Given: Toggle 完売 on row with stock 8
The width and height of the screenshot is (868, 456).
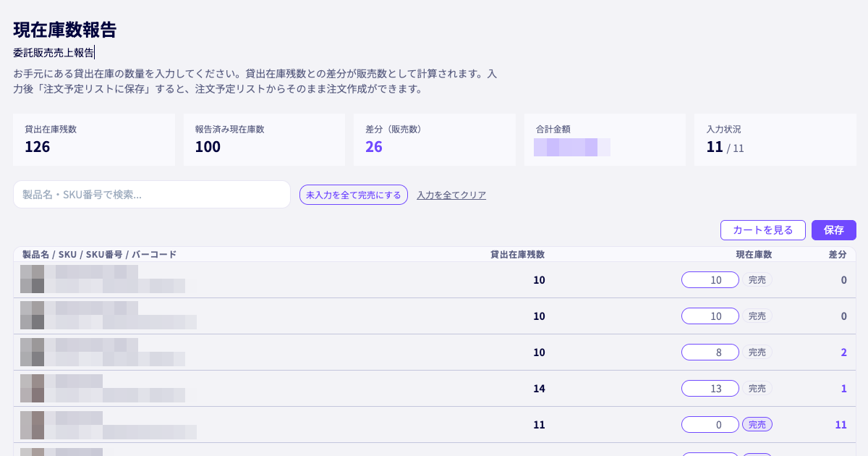Looking at the screenshot, I should pyautogui.click(x=757, y=352).
